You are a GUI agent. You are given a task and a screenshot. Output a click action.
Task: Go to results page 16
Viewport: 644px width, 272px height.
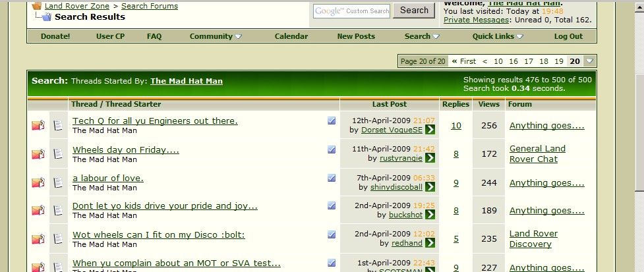click(x=513, y=61)
